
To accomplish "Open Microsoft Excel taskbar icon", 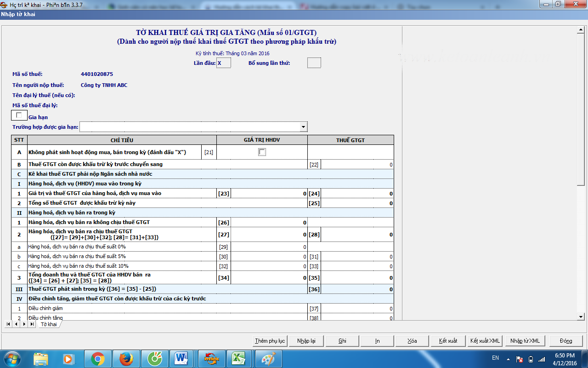I will pyautogui.click(x=238, y=358).
